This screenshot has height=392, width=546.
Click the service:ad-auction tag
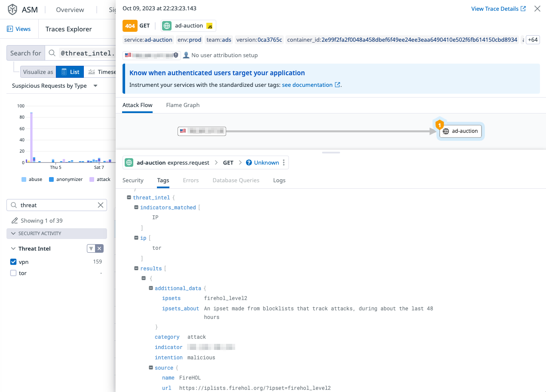point(148,40)
